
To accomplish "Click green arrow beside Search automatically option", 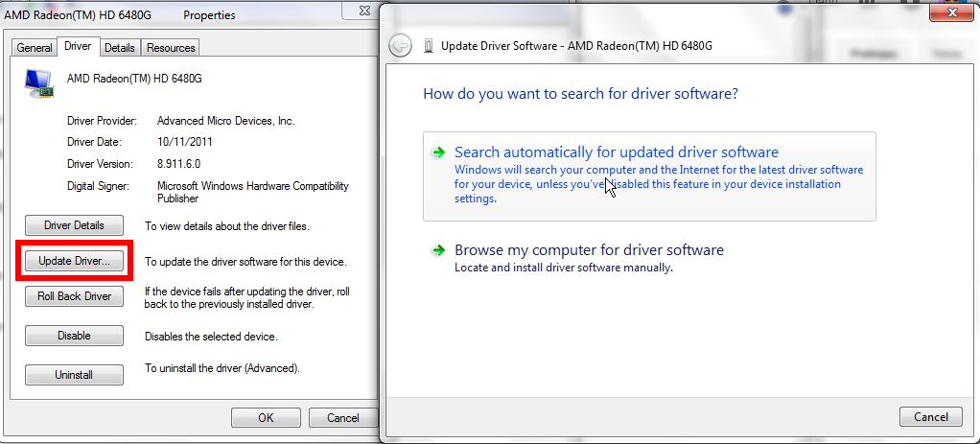I will pyautogui.click(x=439, y=152).
